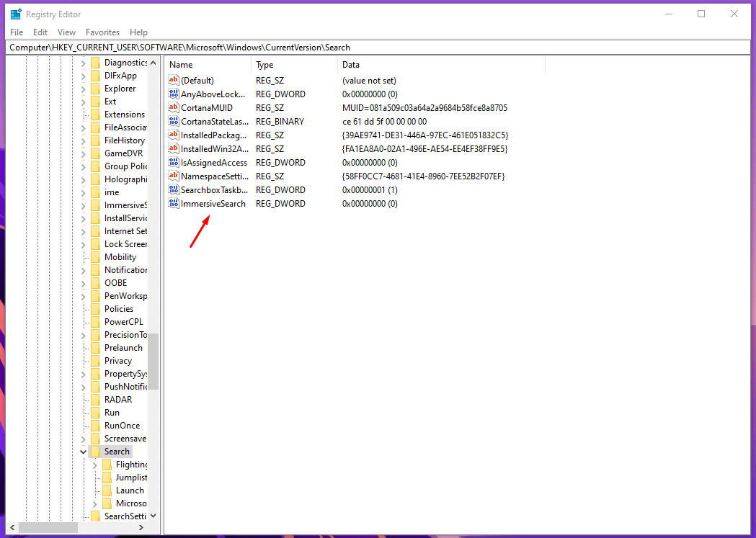
Task: Click the NamespaceSetti... string value icon
Action: click(174, 176)
